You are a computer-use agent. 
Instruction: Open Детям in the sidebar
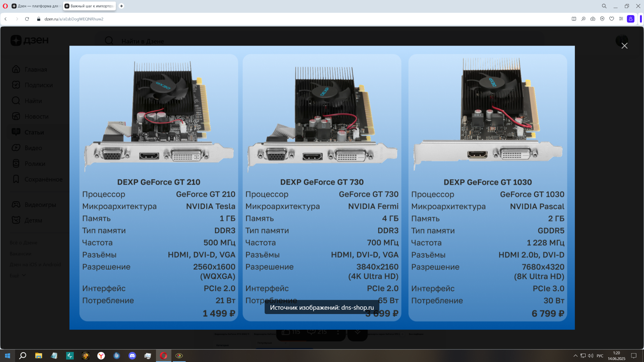coord(27,220)
